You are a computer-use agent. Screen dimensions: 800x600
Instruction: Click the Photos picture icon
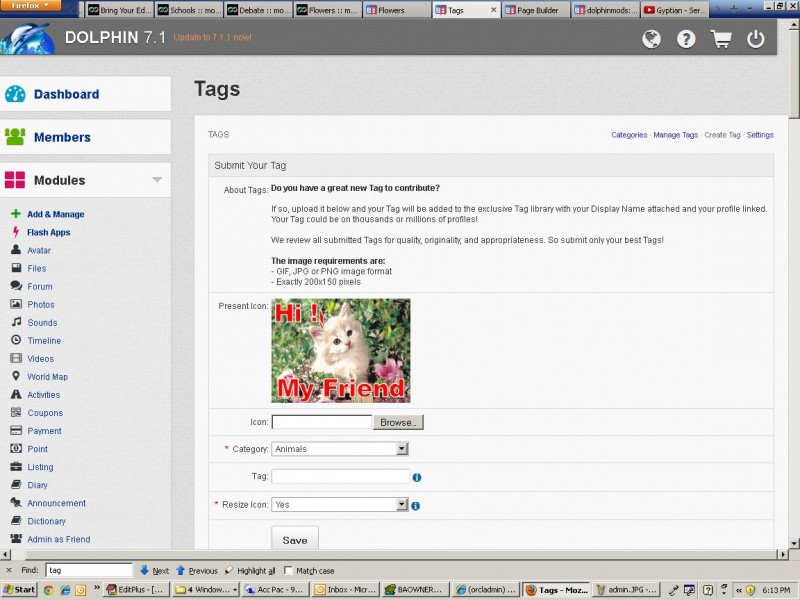(16, 304)
